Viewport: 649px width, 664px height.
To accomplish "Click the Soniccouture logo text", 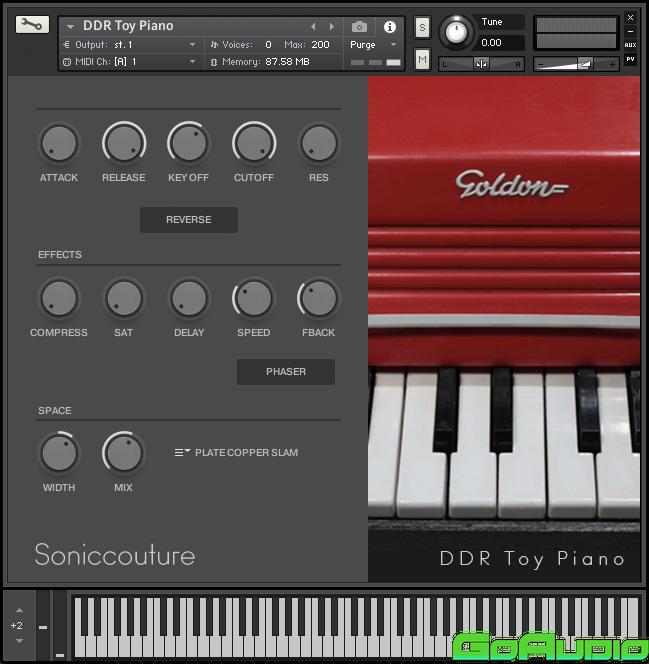I will coord(115,555).
